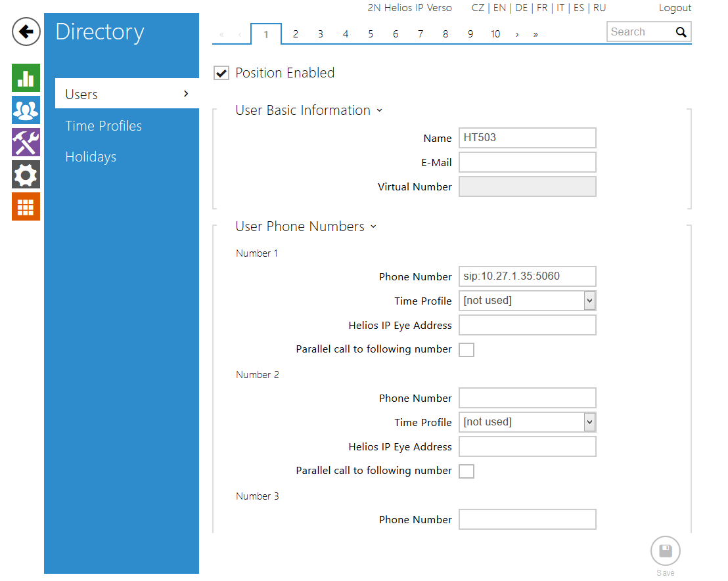This screenshot has height=581, width=728.
Task: Open the orange grid Services icon
Action: tap(26, 206)
